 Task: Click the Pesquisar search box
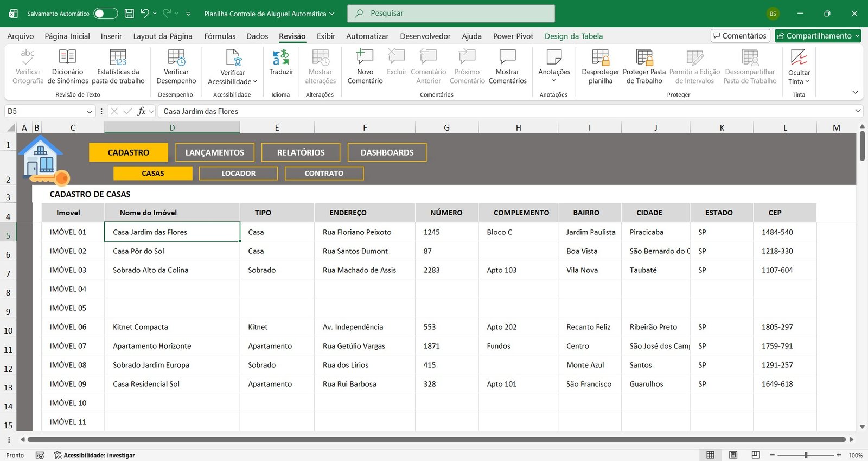tap(451, 14)
